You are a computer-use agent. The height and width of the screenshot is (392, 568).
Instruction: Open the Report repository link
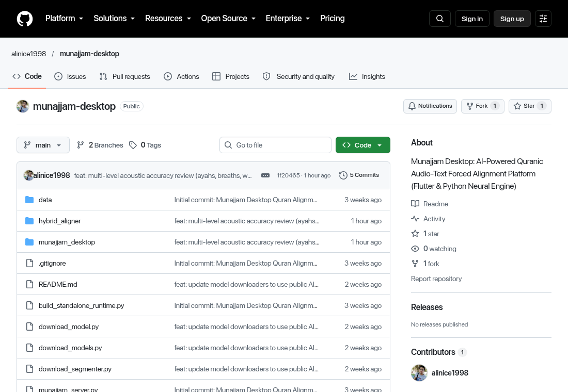[436, 279]
